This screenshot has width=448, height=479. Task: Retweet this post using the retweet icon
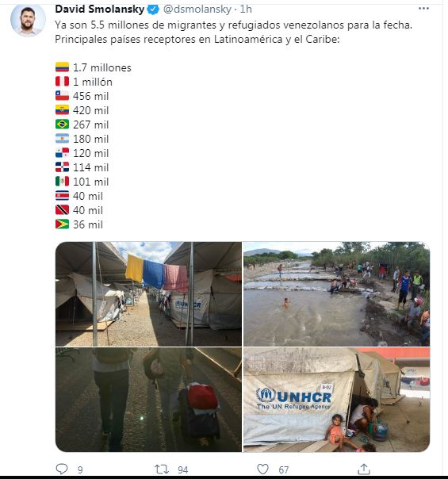click(x=162, y=469)
